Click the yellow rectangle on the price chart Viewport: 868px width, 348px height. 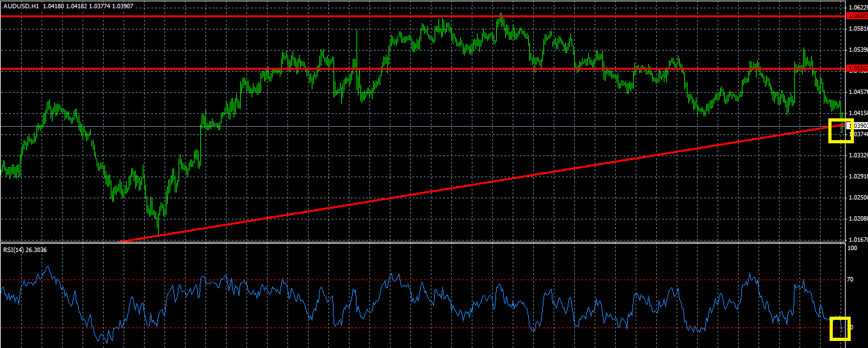pos(840,131)
